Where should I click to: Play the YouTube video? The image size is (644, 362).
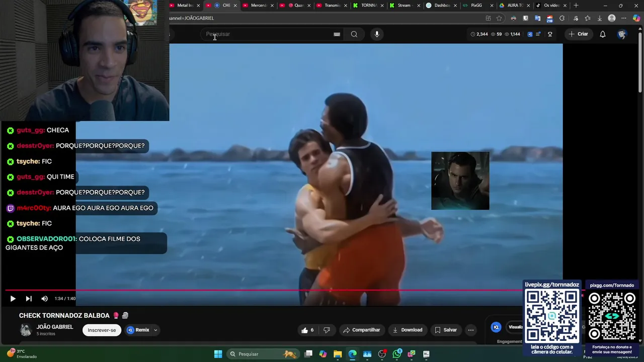pyautogui.click(x=13, y=299)
